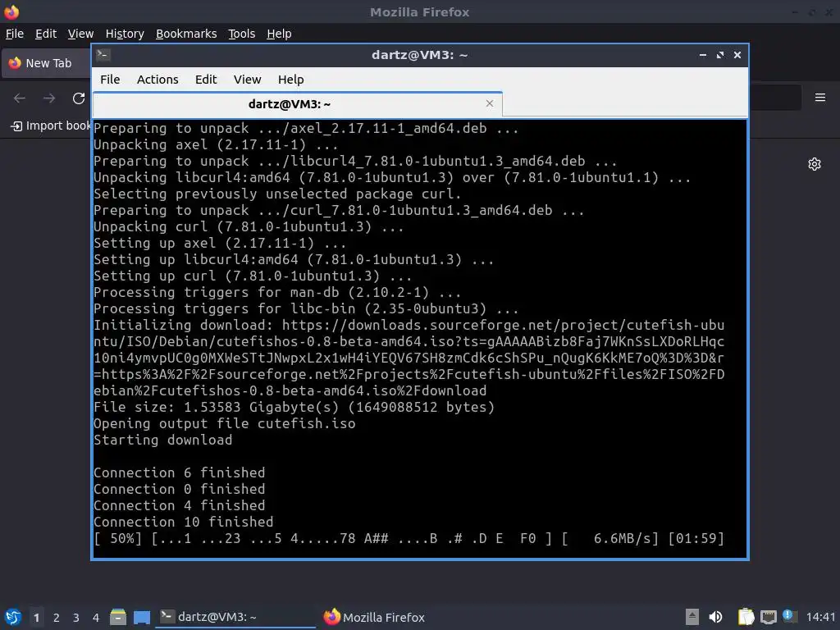Image resolution: width=840 pixels, height=630 pixels.
Task: Close the dartz@VM3 terminal tab
Action: pyautogui.click(x=490, y=103)
